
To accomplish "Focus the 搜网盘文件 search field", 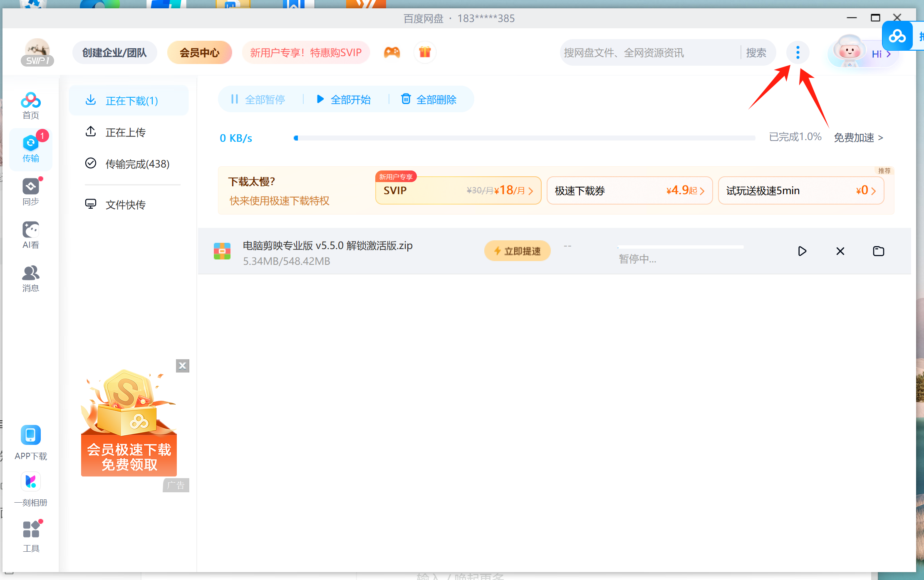I will coord(649,53).
